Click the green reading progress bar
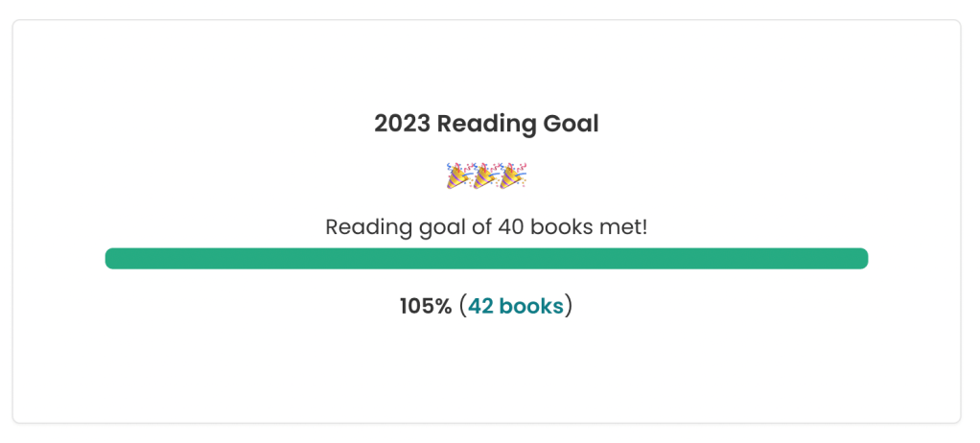The height and width of the screenshot is (443, 980). (486, 258)
